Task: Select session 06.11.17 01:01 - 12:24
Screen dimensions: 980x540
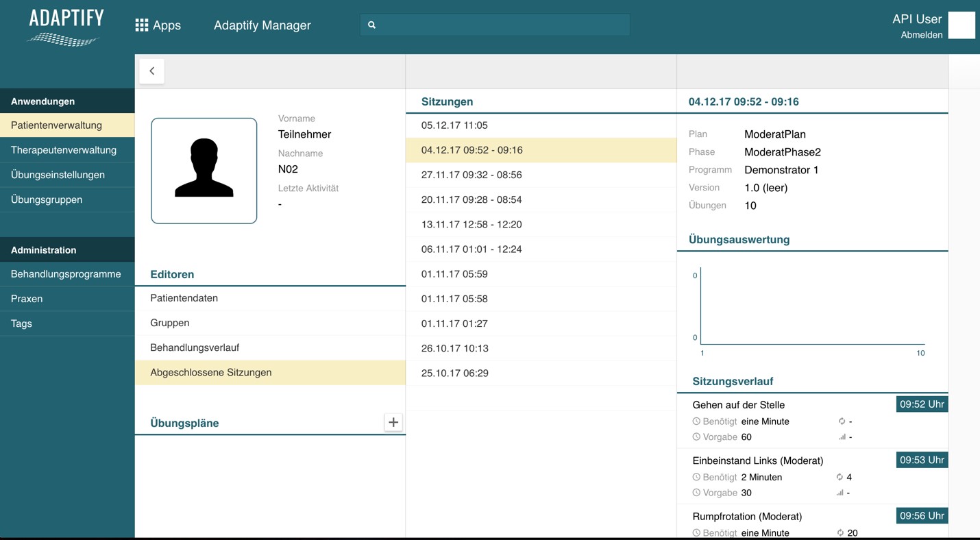Action: pos(541,249)
